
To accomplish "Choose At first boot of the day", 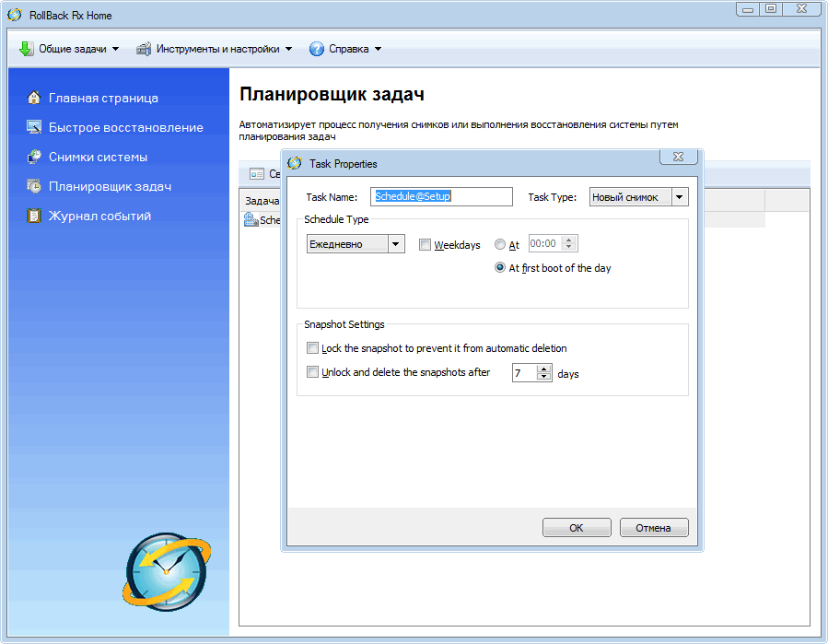I will [500, 268].
